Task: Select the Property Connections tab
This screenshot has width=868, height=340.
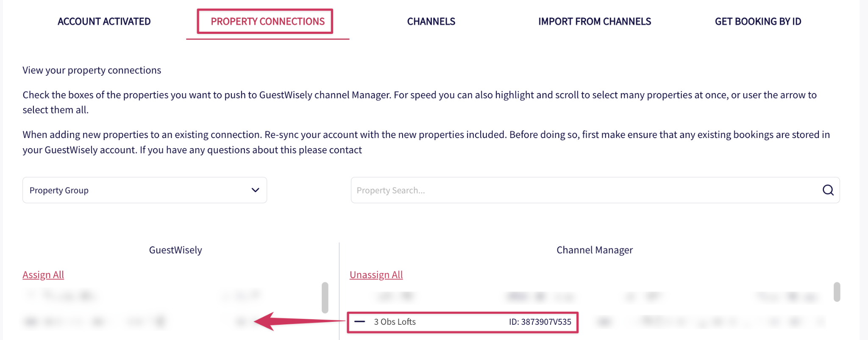Action: (x=267, y=22)
